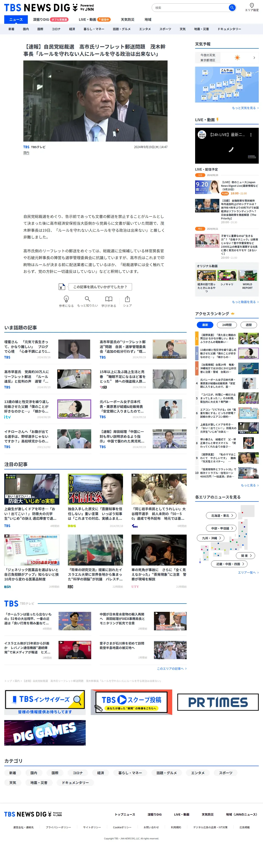Open the 壇蜜さん article thumbnail
Image resolution: width=263 pixels, height=868 pixels.
(74, 349)
